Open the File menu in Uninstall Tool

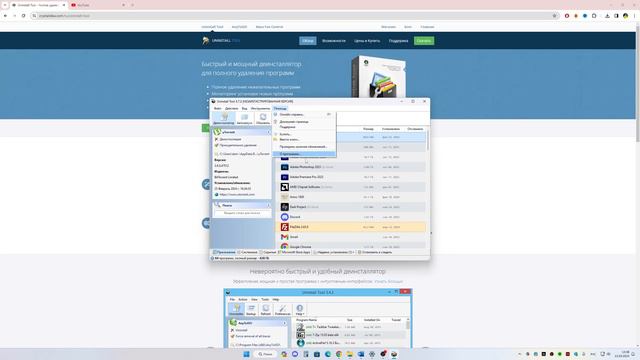(x=218, y=109)
